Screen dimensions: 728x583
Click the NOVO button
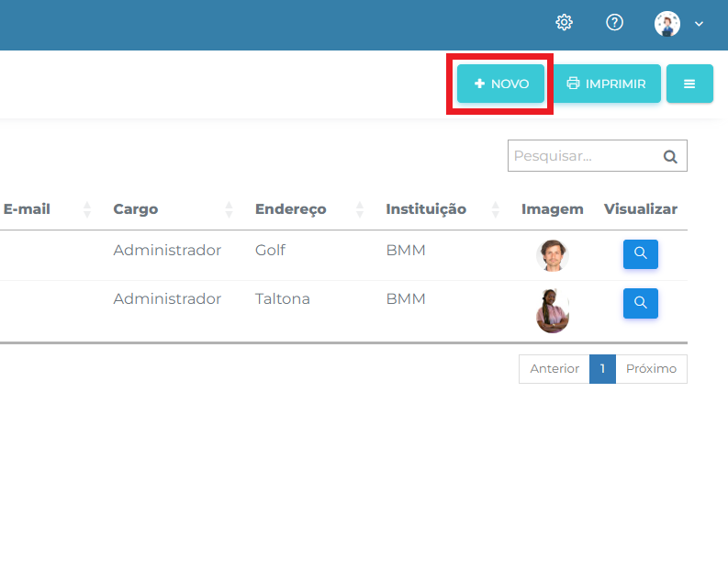pos(500,84)
